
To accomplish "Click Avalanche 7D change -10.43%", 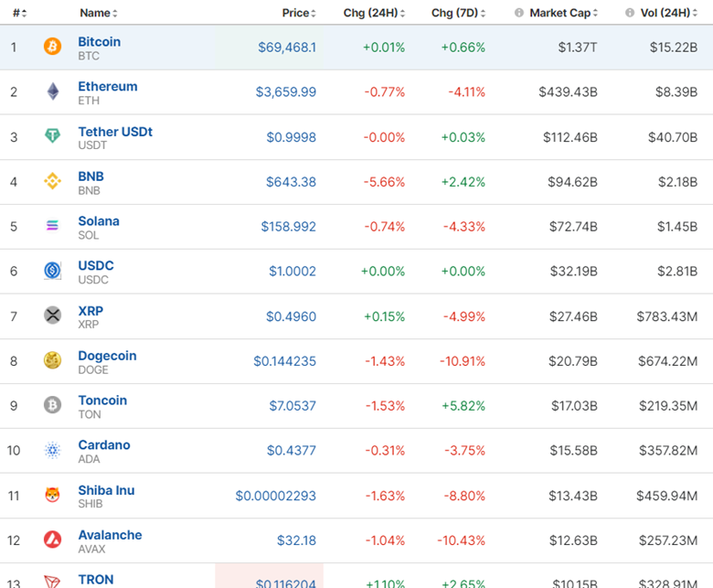I will click(x=461, y=540).
